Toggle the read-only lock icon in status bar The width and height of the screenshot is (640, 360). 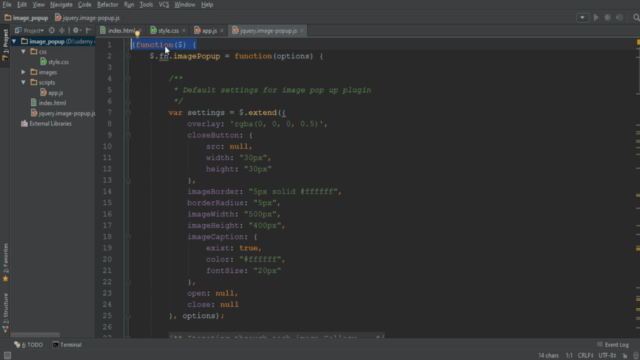click(x=625, y=356)
